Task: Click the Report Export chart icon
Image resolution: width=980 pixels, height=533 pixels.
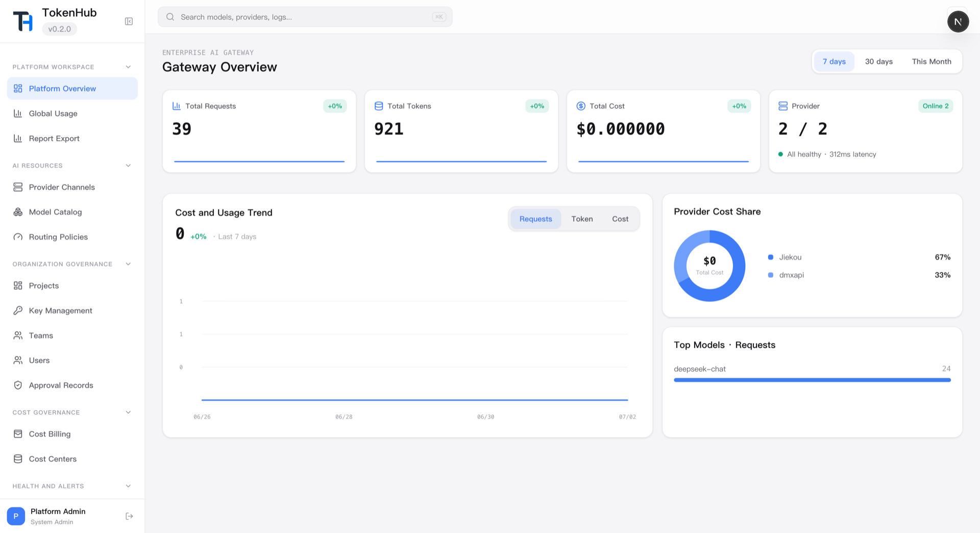Action: 18,139
